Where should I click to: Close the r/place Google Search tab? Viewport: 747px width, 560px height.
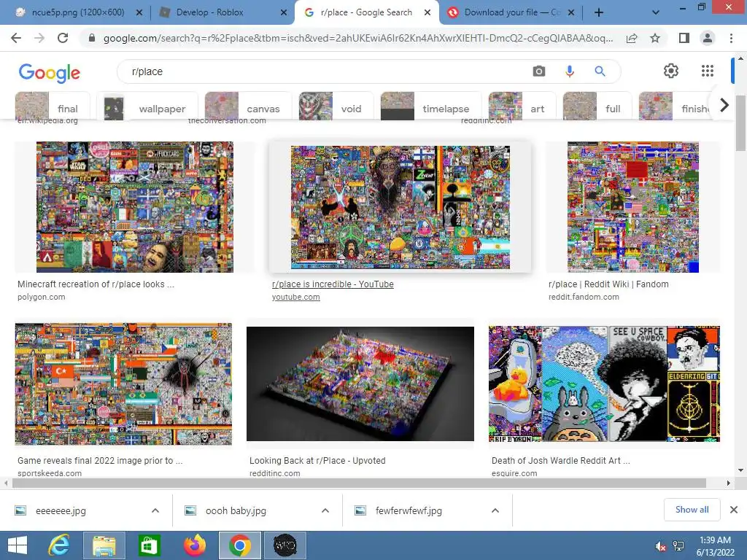point(427,12)
